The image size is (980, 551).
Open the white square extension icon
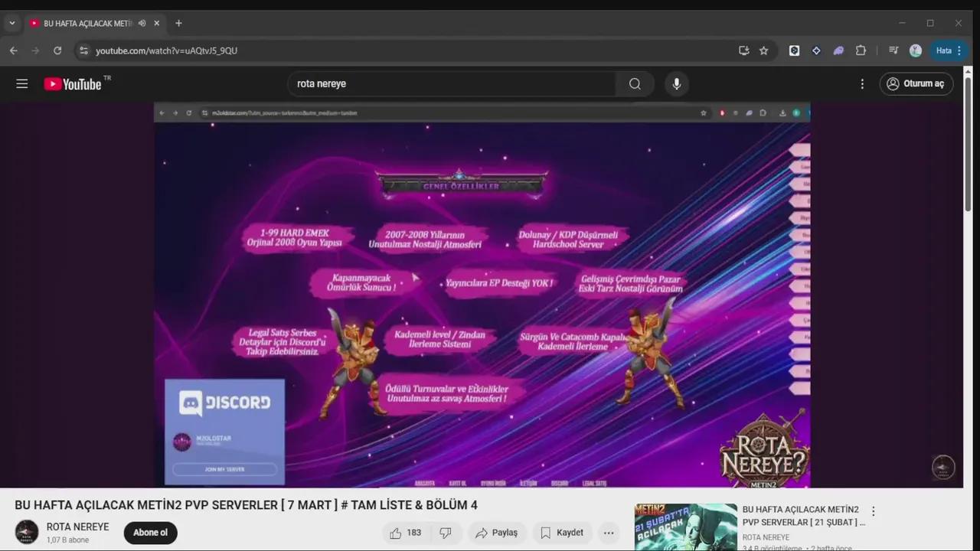click(x=794, y=51)
